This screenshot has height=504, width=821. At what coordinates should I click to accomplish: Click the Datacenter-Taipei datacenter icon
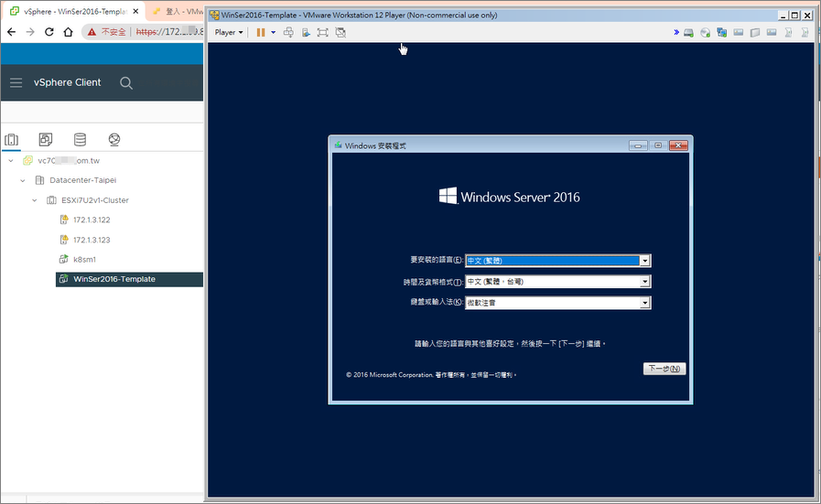click(39, 180)
